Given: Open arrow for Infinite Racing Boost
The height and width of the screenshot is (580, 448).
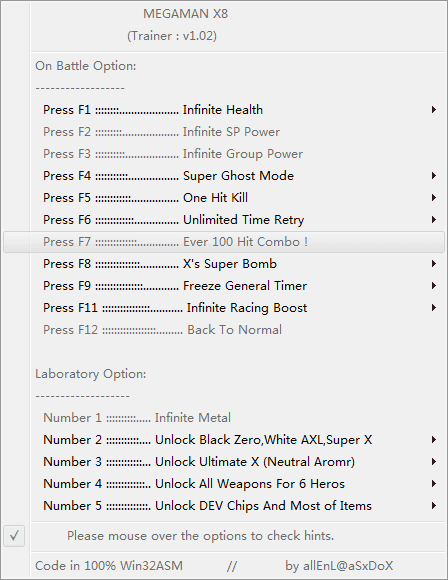Looking at the screenshot, I should coord(434,308).
